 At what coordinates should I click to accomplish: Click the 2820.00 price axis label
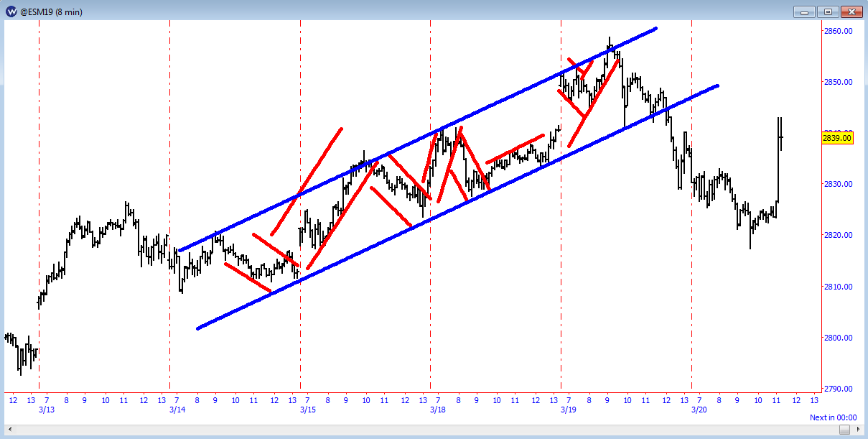coord(838,235)
